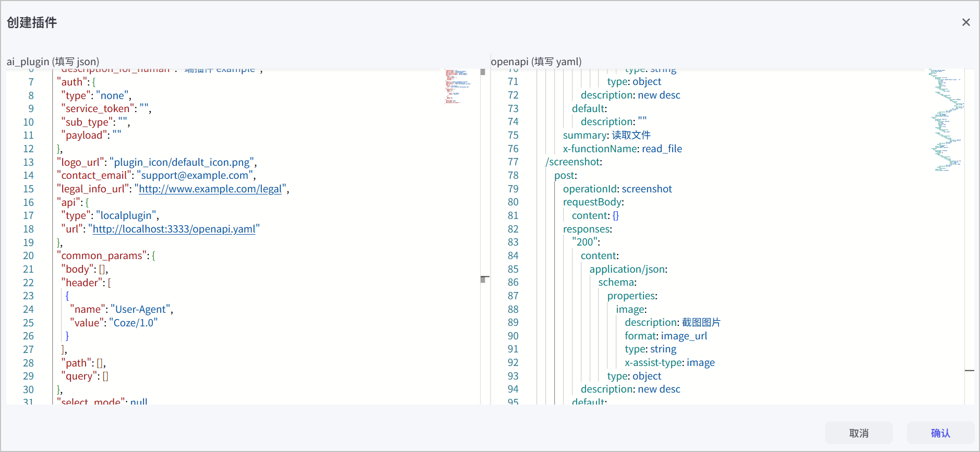Place cursor on "type": "none" line

[97, 95]
